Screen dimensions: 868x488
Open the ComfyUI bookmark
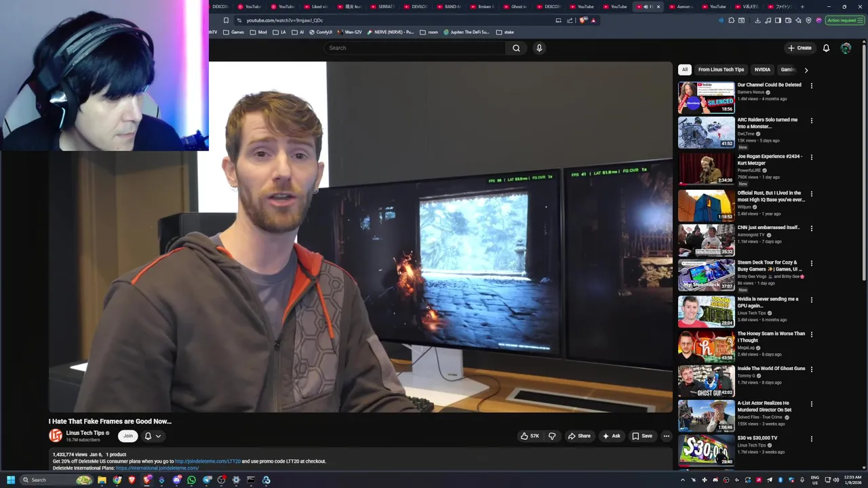(x=321, y=32)
